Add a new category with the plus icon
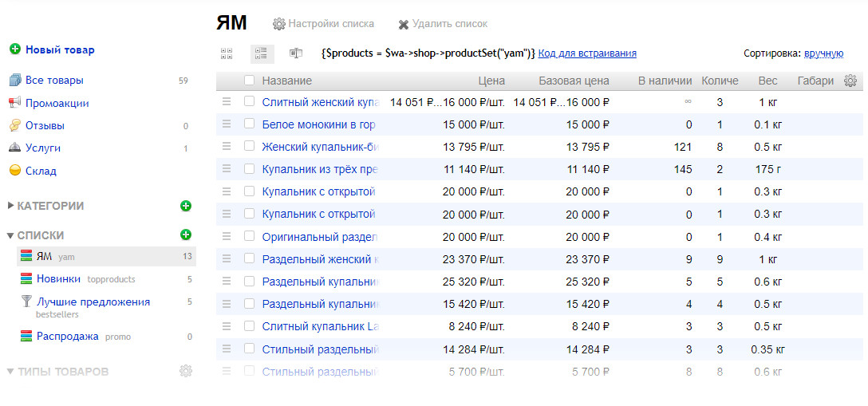This screenshot has width=868, height=406. pyautogui.click(x=186, y=206)
